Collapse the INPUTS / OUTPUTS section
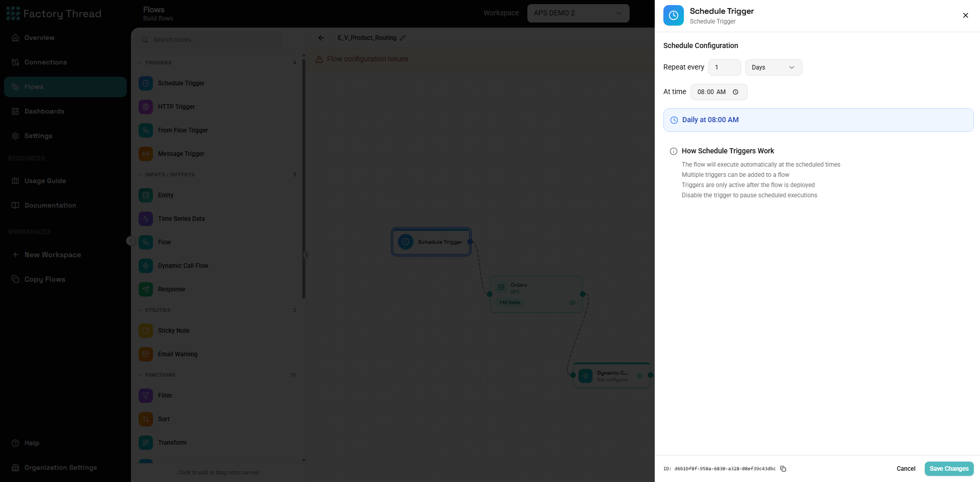980x482 pixels. pyautogui.click(x=139, y=175)
